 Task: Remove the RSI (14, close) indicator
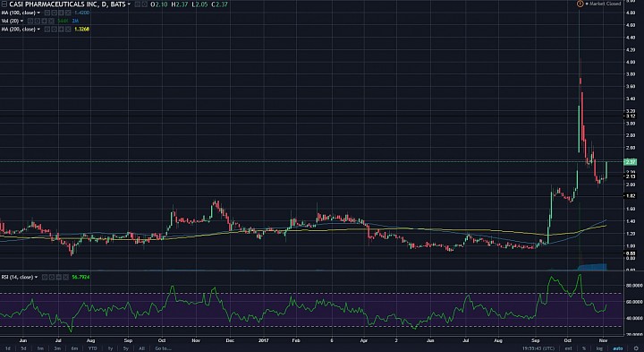pyautogui.click(x=65, y=277)
